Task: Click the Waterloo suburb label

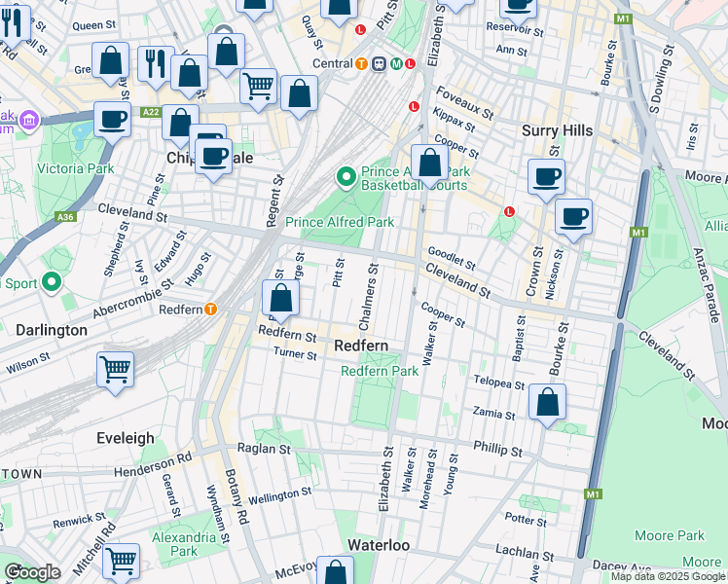Action: (x=379, y=545)
